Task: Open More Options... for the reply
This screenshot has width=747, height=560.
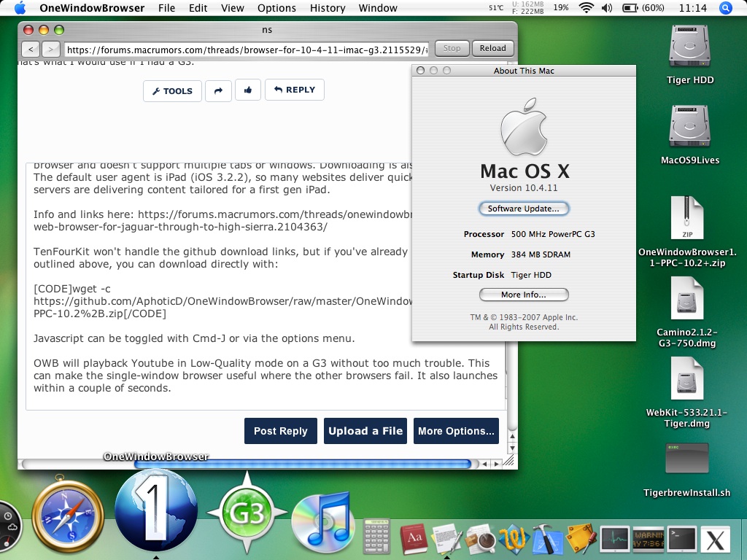Action: tap(456, 431)
